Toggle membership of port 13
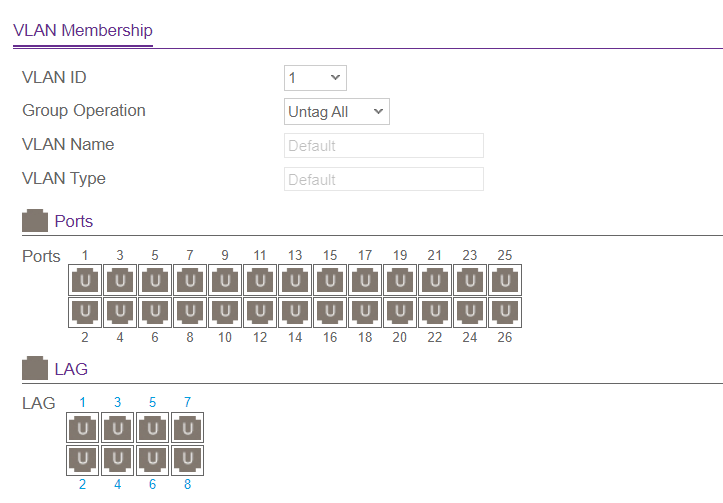This screenshot has width=723, height=503. click(x=295, y=280)
